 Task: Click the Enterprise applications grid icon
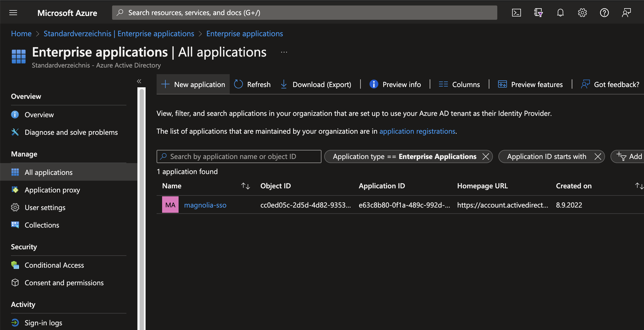point(19,57)
